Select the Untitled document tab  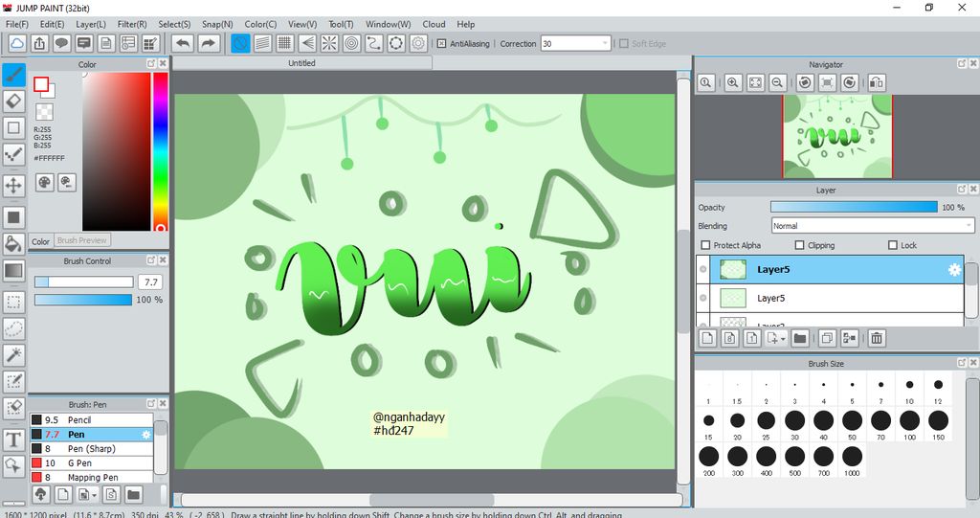[x=301, y=63]
